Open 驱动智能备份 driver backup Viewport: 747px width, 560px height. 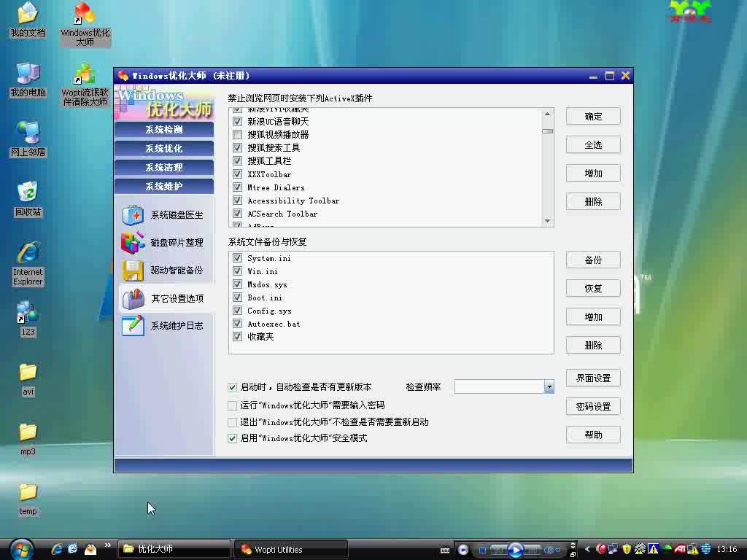coord(163,270)
